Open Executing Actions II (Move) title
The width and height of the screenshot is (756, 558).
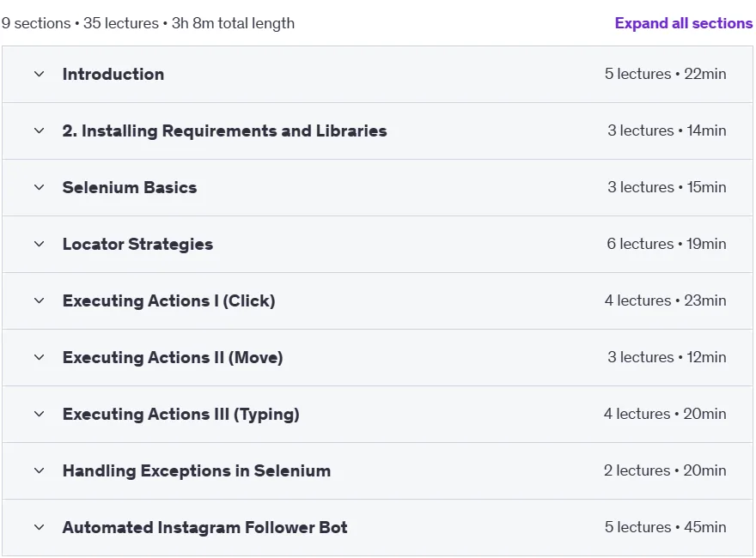[173, 357]
